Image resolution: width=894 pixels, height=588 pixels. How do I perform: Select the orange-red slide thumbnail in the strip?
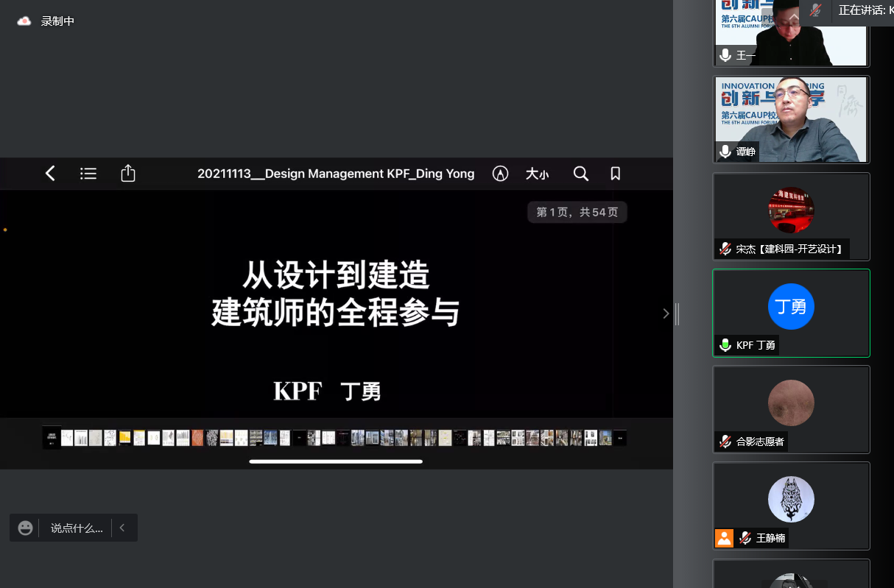pos(197,438)
